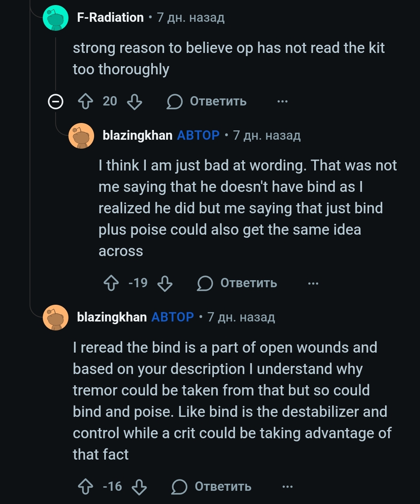The width and height of the screenshot is (420, 504).
Task: Open more options on F-Radiation's comment
Action: [x=282, y=102]
